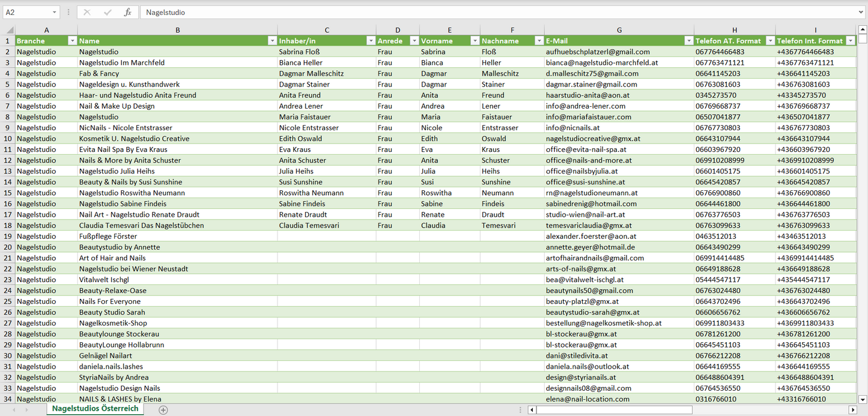The height and width of the screenshot is (416, 868).
Task: Open the Insert Function (fx) dialog
Action: click(x=127, y=12)
